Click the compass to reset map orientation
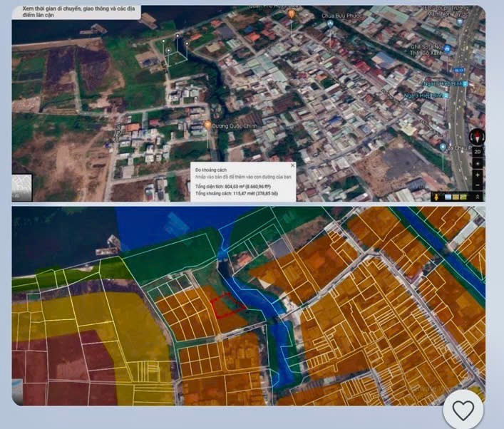The image size is (504, 429). (477, 138)
